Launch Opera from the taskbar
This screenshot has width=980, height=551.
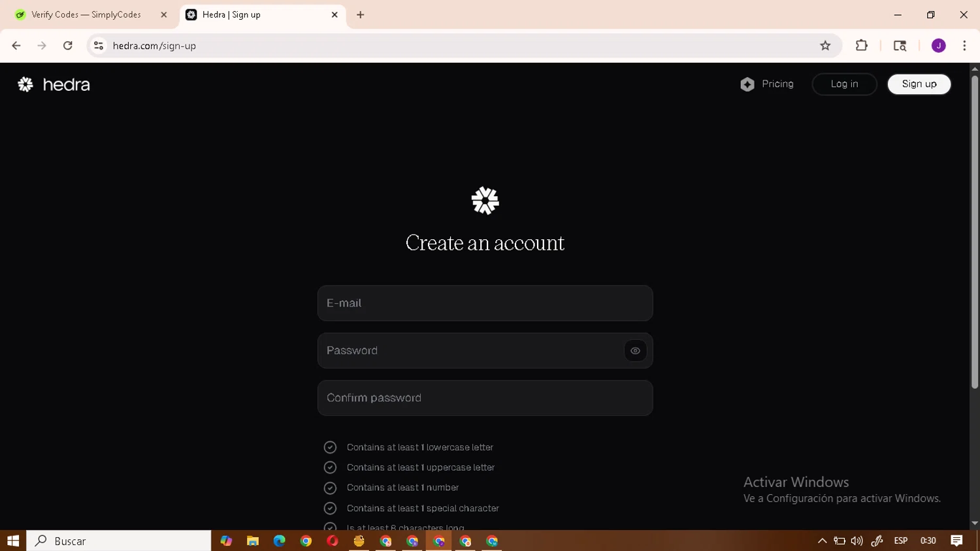point(333,541)
